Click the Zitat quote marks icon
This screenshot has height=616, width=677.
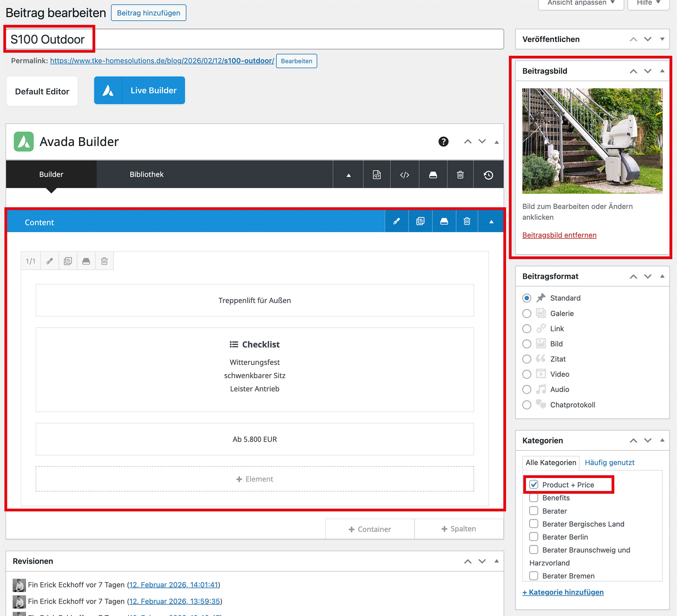click(x=541, y=358)
